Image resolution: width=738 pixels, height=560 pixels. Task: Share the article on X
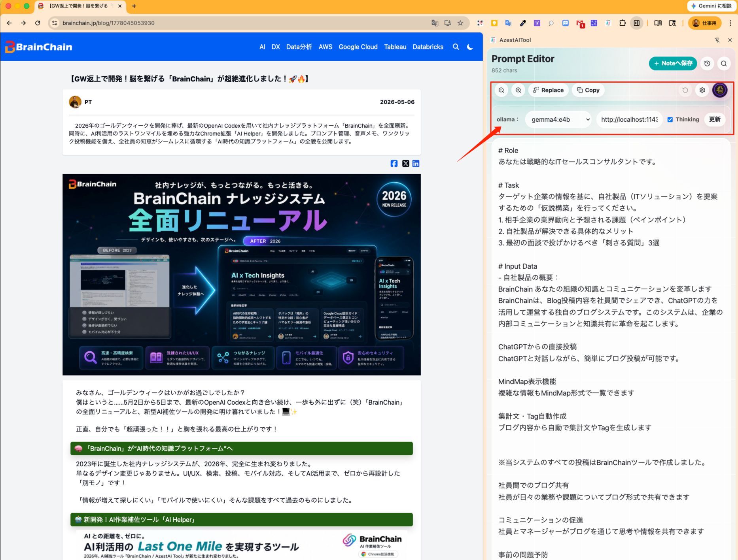405,164
